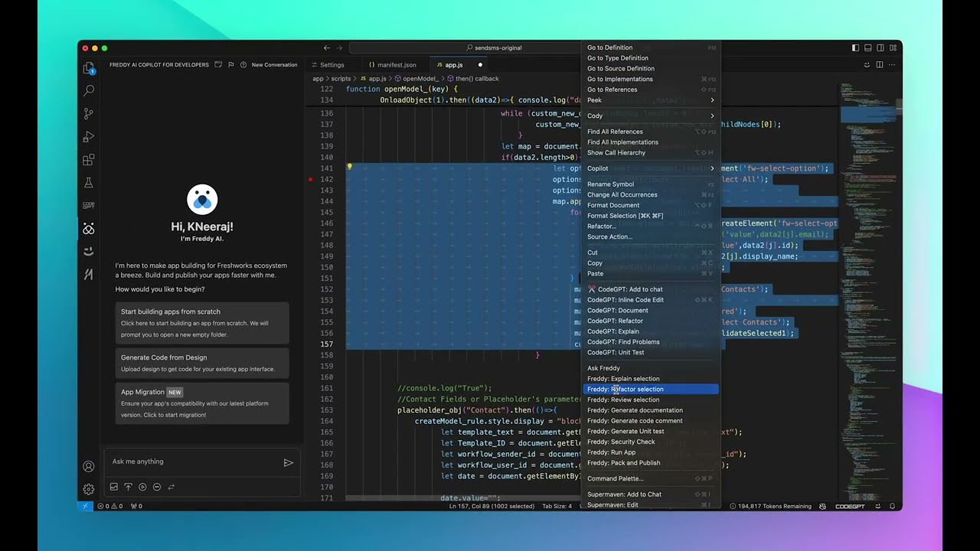
Task: Open the Refactor... menu entry
Action: click(x=651, y=227)
